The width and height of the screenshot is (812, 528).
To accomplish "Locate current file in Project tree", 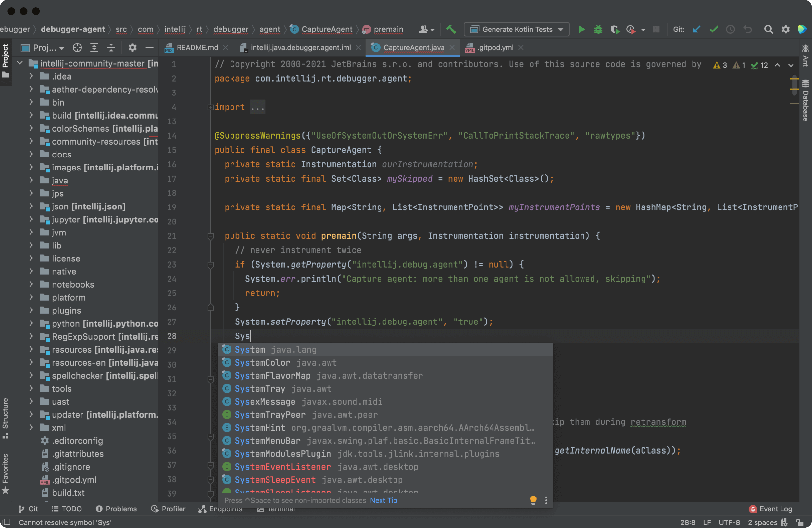I will pyautogui.click(x=77, y=48).
